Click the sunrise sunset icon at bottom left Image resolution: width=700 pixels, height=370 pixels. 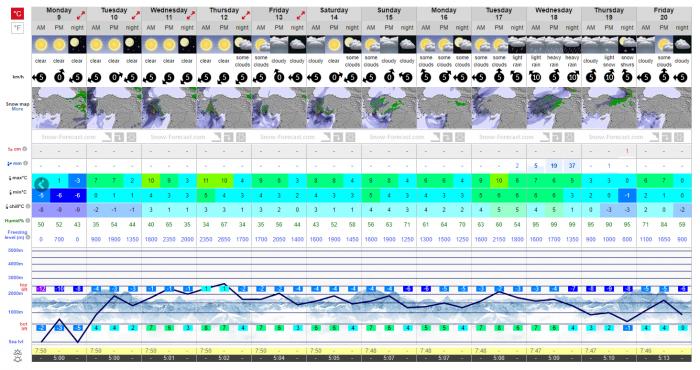tap(18, 355)
